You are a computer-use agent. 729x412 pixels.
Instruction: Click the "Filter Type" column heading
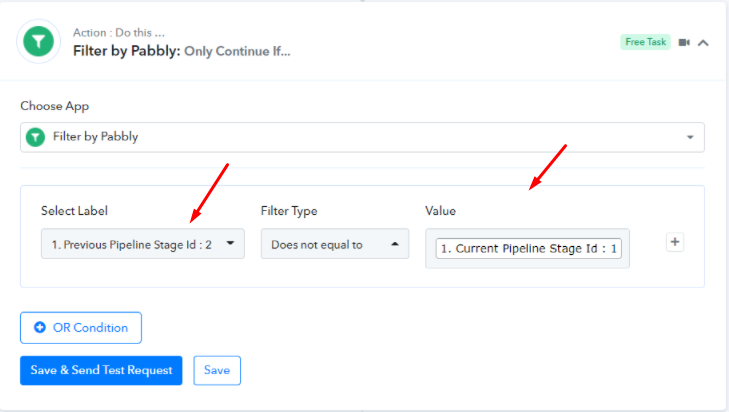289,211
